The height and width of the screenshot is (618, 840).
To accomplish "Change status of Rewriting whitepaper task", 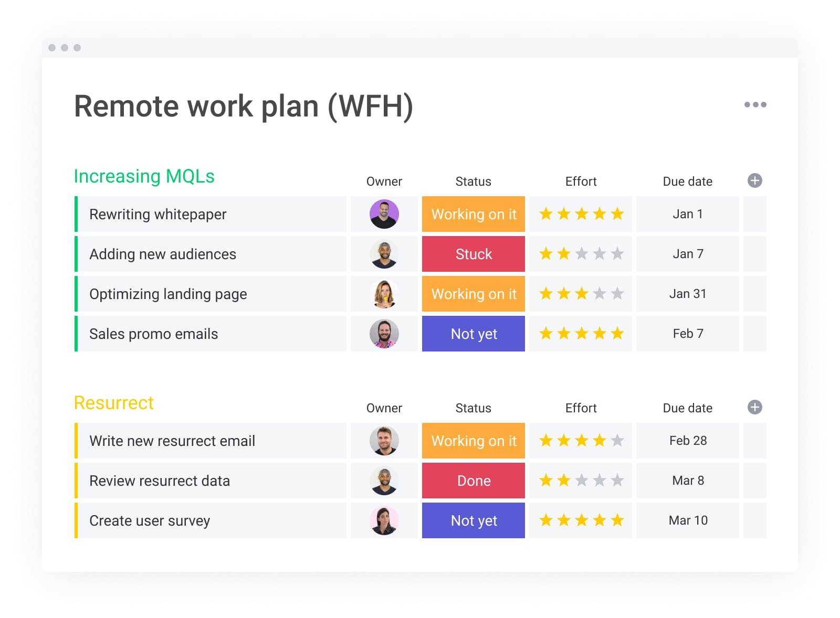I will pos(473,214).
